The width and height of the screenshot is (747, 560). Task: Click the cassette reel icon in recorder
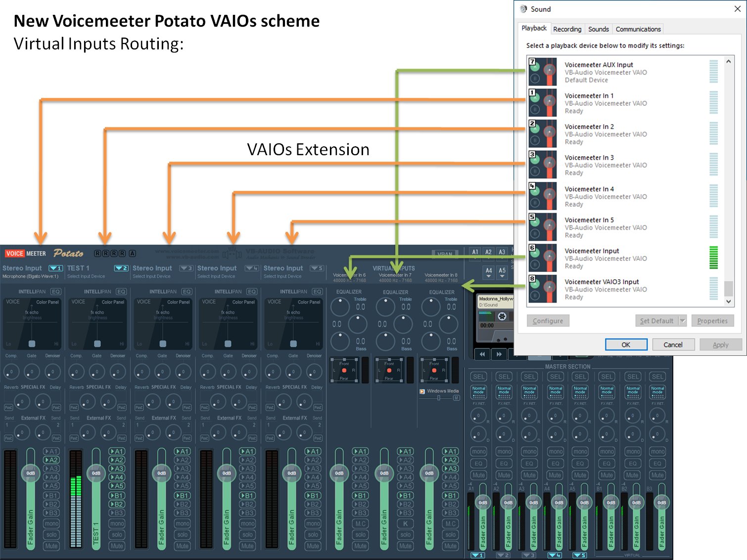click(x=502, y=316)
